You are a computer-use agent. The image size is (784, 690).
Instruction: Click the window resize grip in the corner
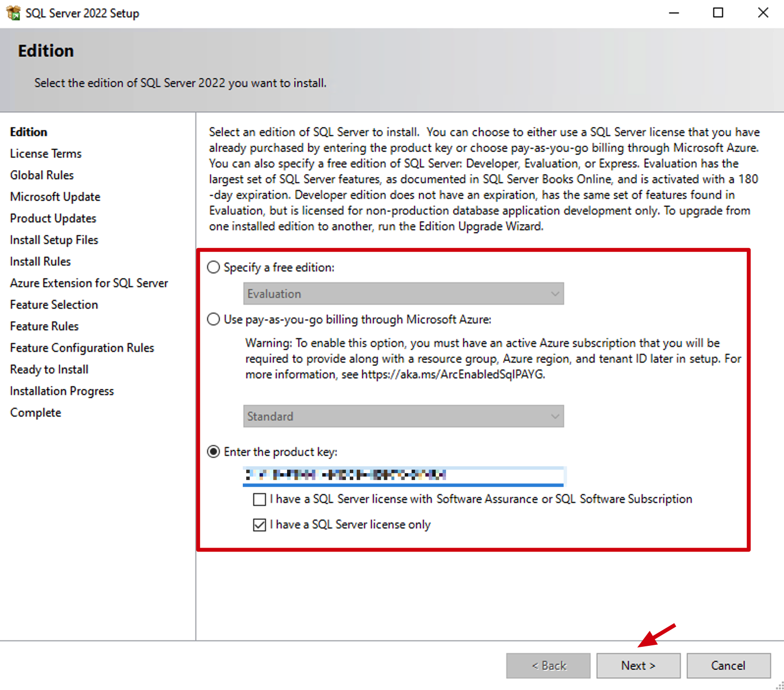coord(780,686)
